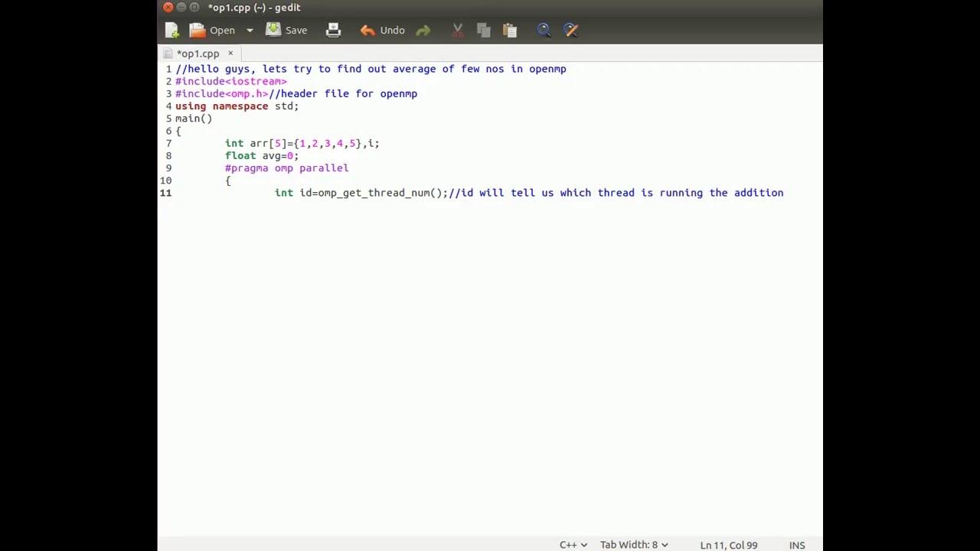Click the window title 'op1.cpp (~) - gedit'
Screen dimensions: 980x551
254,8
